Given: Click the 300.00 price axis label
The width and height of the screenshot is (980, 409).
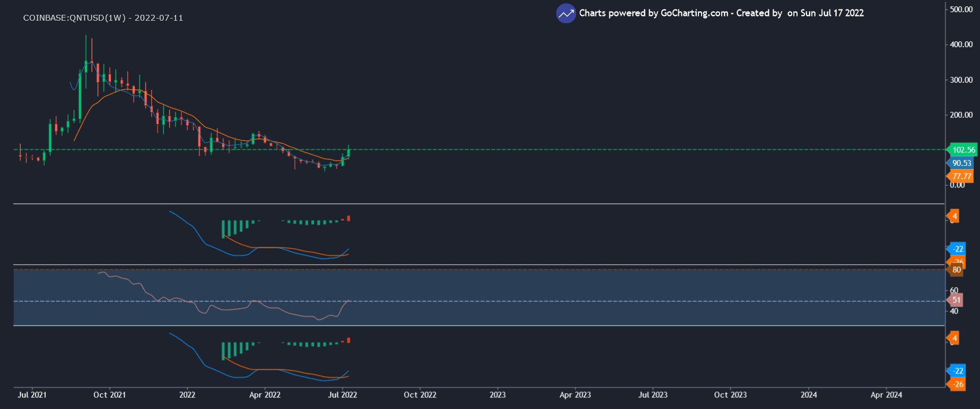Looking at the screenshot, I should coord(961,80).
